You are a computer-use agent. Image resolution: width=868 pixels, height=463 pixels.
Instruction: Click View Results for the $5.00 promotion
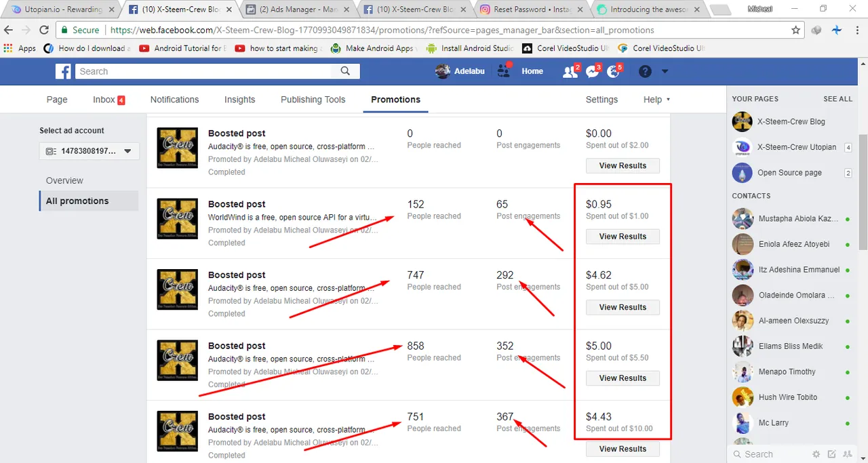pos(623,378)
